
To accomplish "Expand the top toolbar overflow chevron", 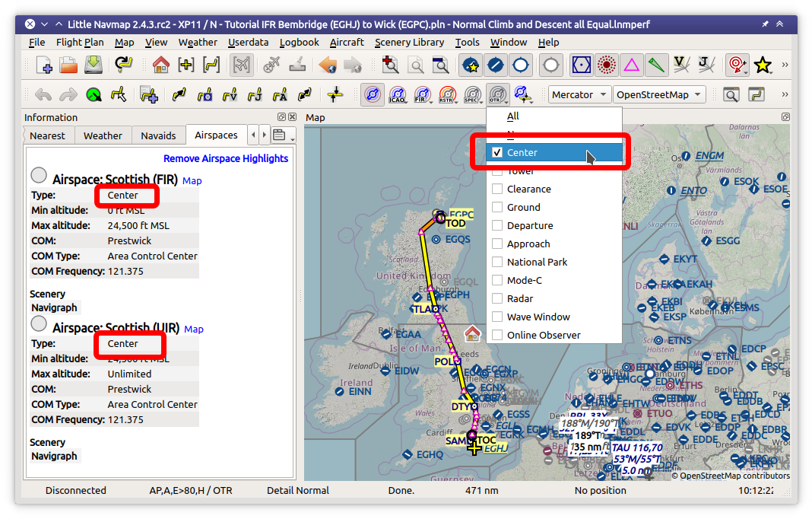I will 785,65.
